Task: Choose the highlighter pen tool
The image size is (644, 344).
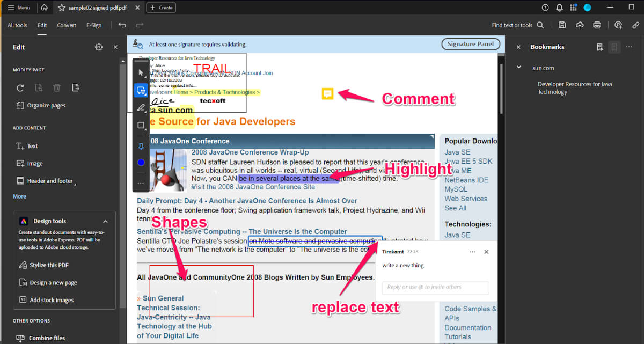Action: (x=141, y=108)
